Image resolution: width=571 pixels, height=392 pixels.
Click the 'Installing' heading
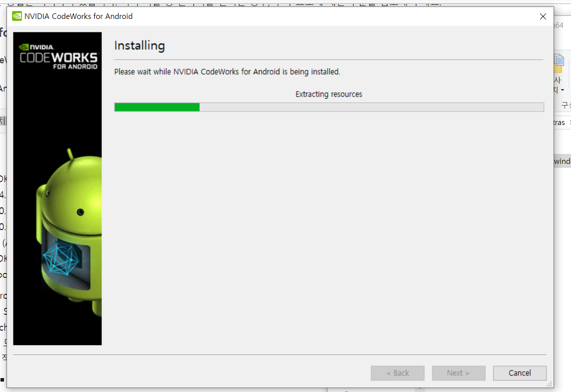(x=140, y=46)
